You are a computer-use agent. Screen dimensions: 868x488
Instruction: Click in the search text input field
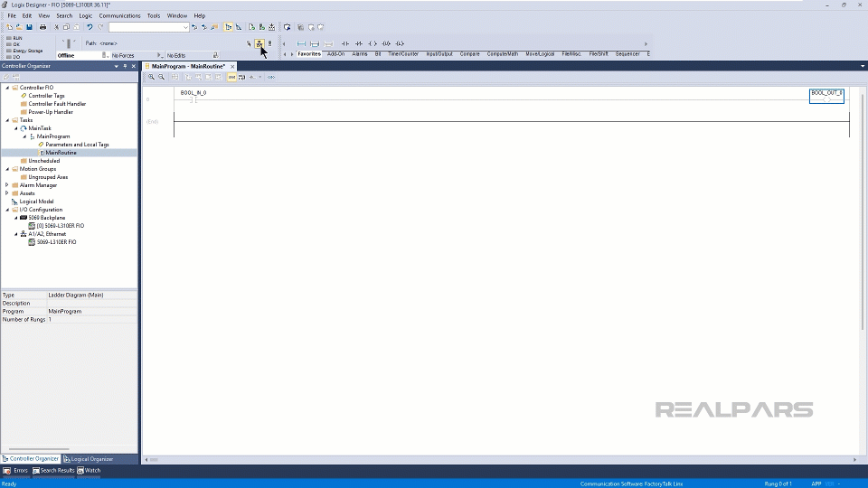pos(145,27)
